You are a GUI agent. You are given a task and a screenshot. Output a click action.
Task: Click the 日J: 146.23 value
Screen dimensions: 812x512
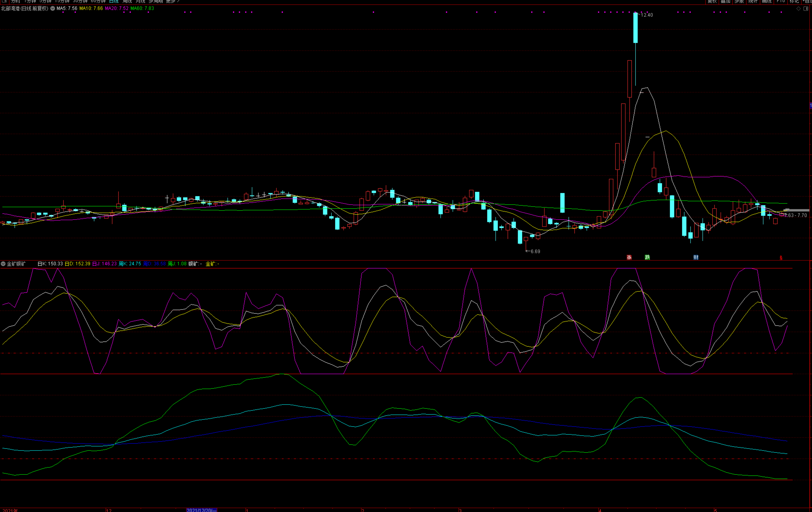click(105, 263)
